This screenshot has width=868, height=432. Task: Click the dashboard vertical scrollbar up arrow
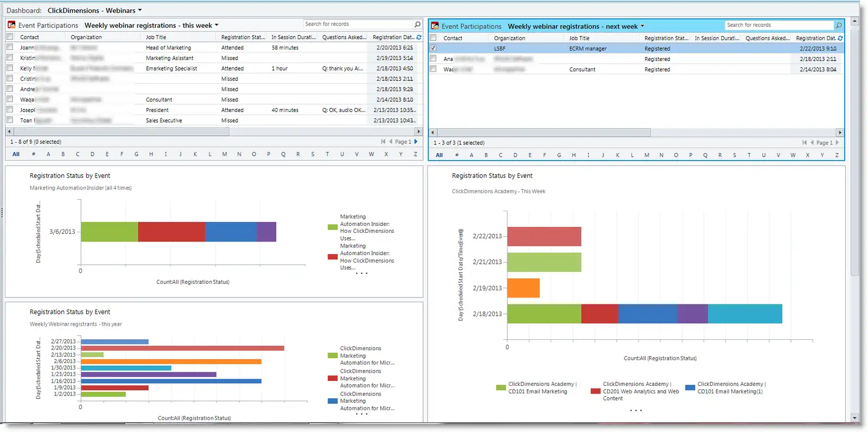click(x=855, y=21)
